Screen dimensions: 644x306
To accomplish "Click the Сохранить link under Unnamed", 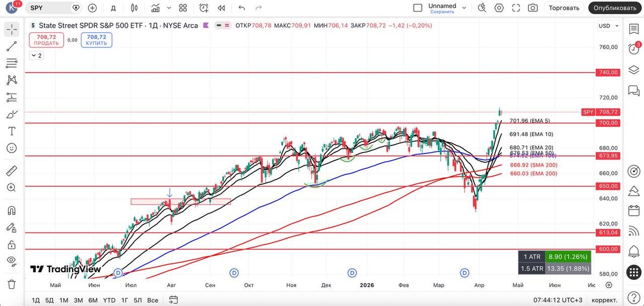I will pos(442,12).
